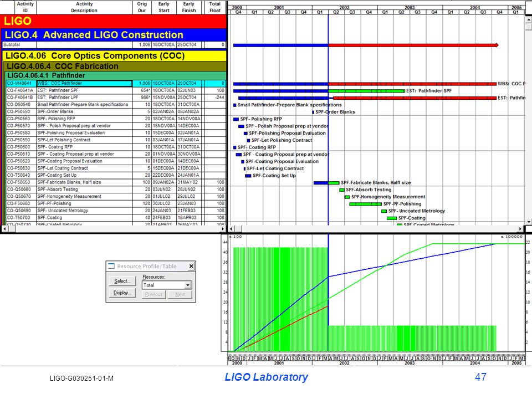Select activity EST: Pathfinder SPF
The height and width of the screenshot is (399, 532).
116,90
